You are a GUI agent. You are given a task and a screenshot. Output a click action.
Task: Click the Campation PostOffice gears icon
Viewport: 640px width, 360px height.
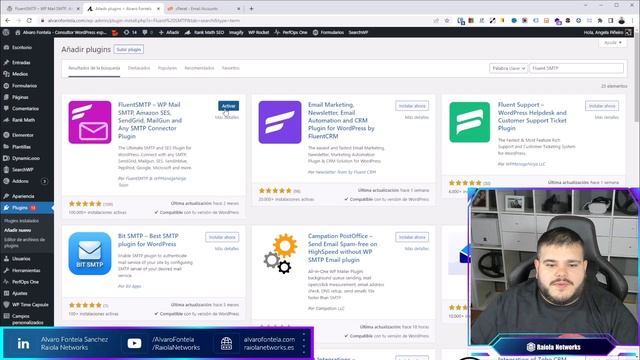(x=280, y=253)
